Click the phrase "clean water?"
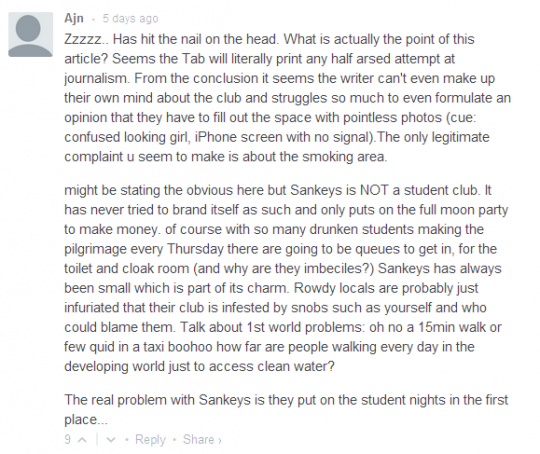Screen dimensions: 540x454 296,367
